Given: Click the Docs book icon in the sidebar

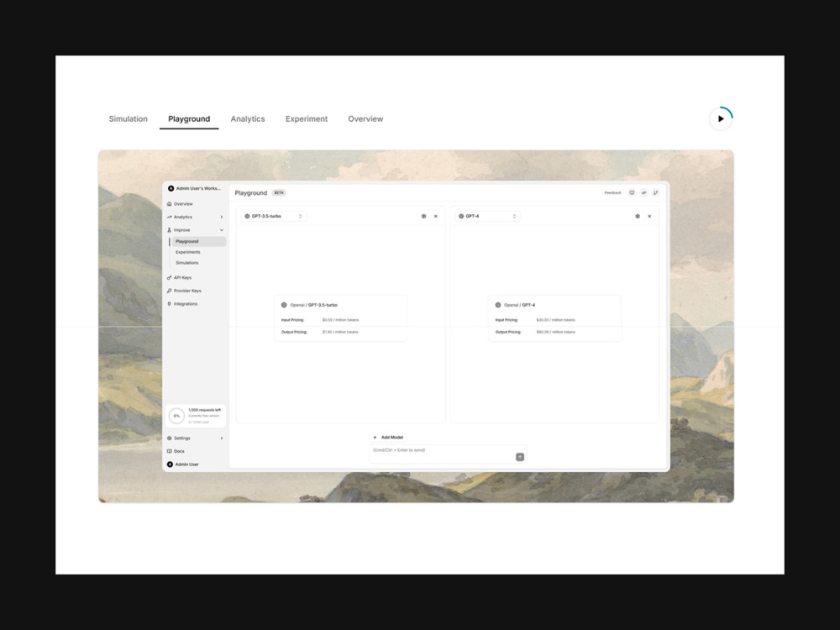Looking at the screenshot, I should pos(170,451).
